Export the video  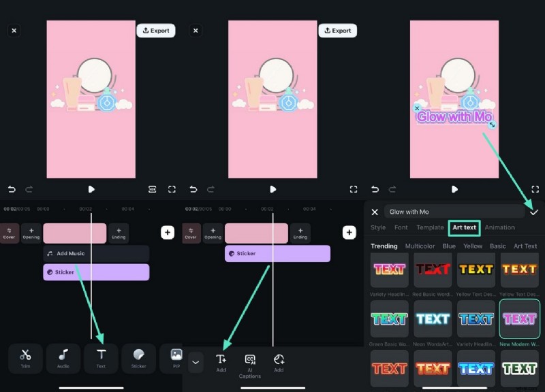coord(156,30)
